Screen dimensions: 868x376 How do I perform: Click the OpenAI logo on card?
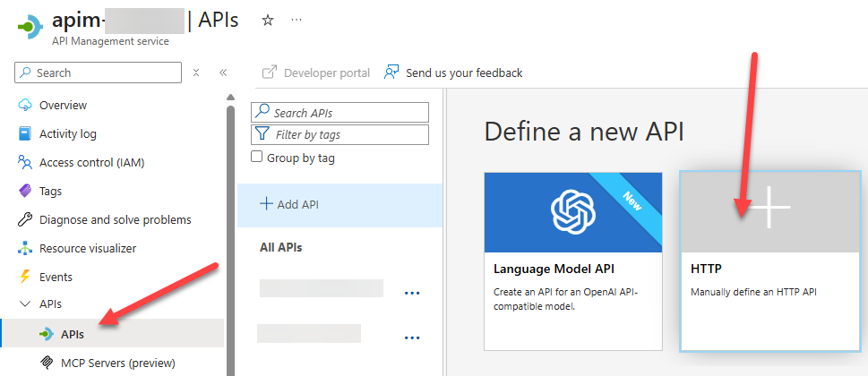(573, 212)
